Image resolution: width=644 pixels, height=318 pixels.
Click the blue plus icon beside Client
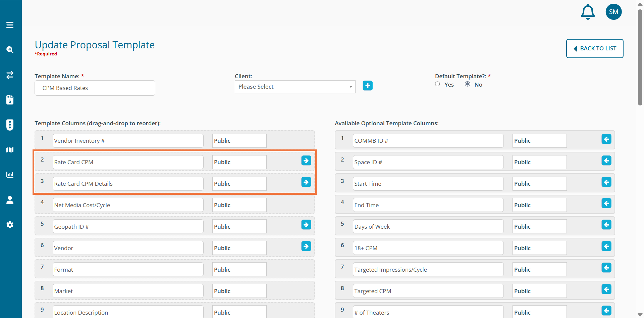pos(368,86)
